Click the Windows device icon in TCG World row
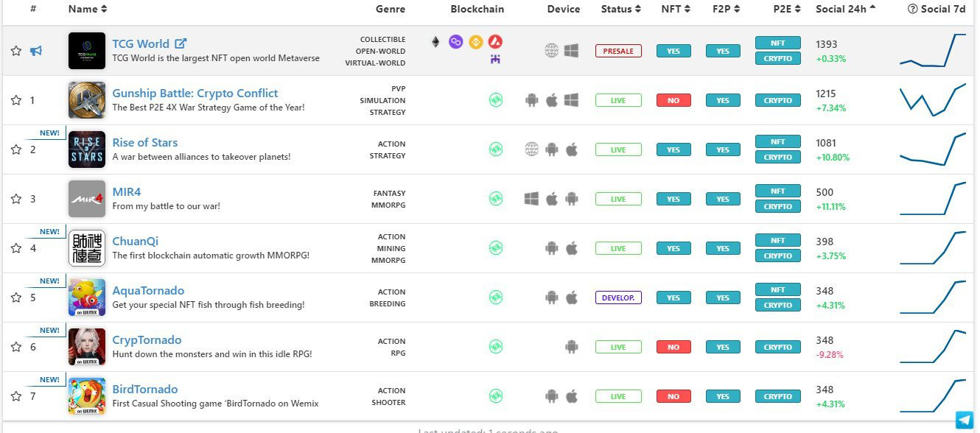980x433 pixels. click(572, 50)
